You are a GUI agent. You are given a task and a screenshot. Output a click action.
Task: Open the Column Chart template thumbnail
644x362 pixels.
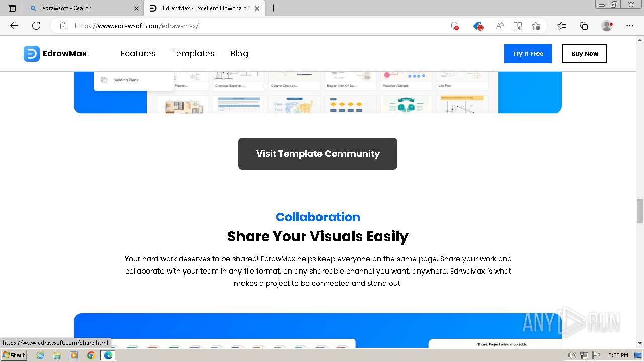[294, 80]
